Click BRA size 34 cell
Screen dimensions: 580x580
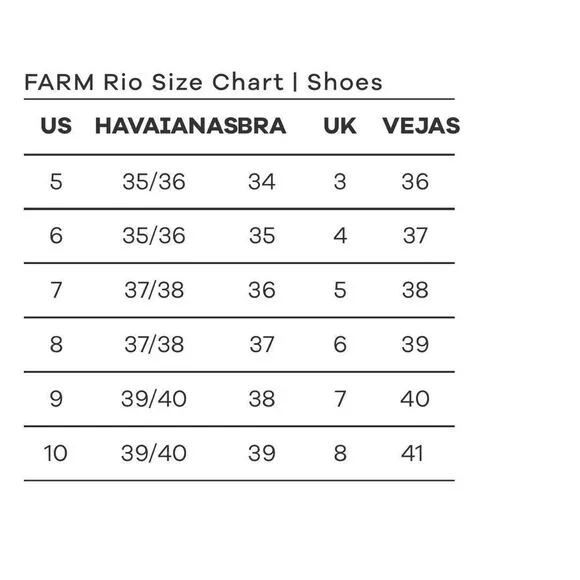(x=262, y=182)
